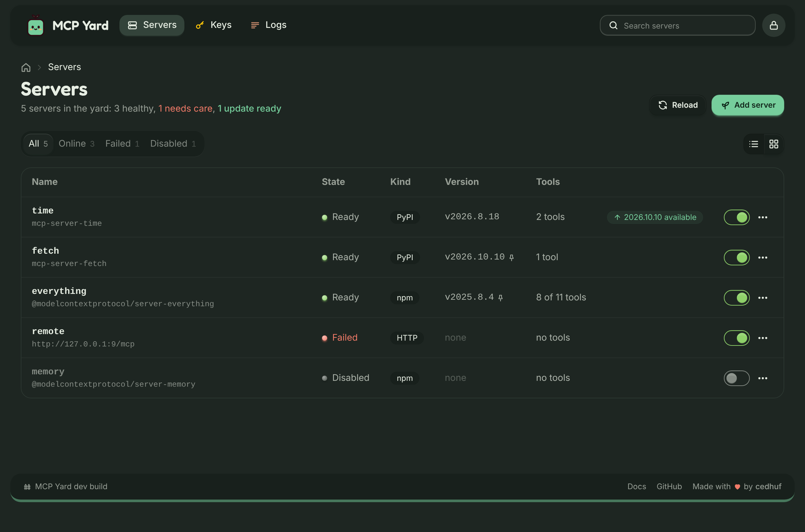Screen dimensions: 805x532
Task: Click the Servers breadcrumb text
Action: tap(65, 67)
